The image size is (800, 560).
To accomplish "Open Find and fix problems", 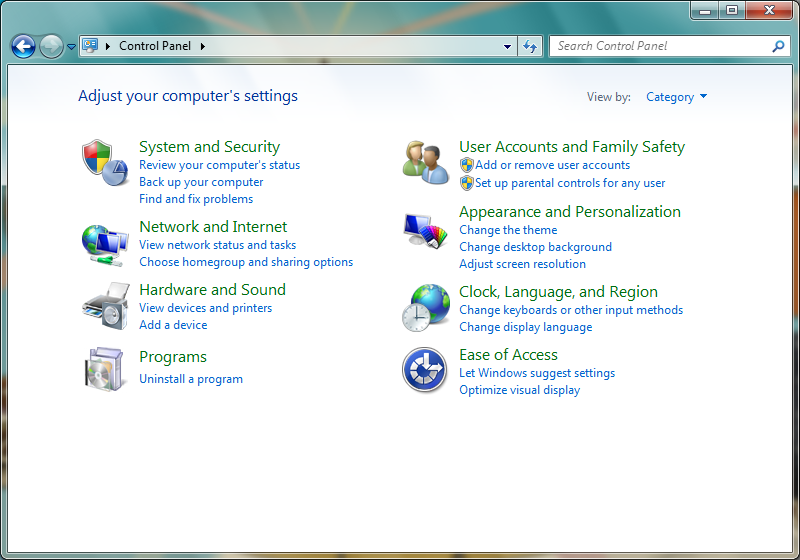I will [196, 199].
